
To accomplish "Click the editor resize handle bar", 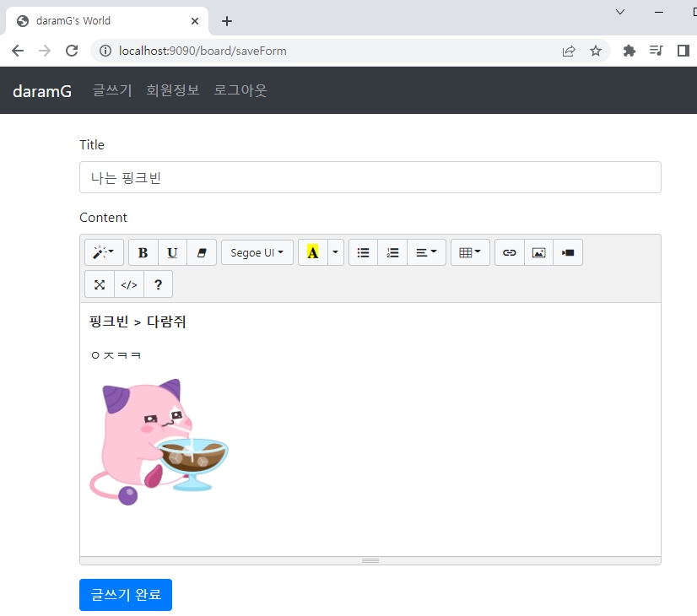I will tap(370, 561).
